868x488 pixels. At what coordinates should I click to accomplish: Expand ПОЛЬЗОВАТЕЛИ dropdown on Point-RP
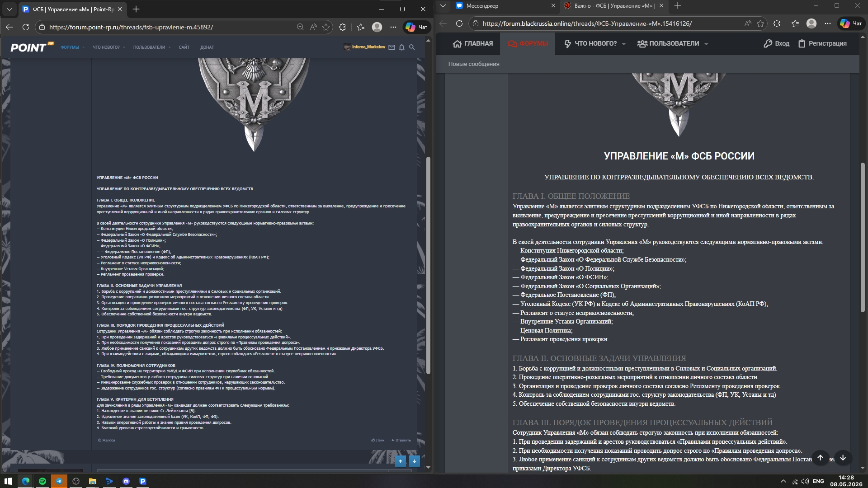[x=170, y=47]
